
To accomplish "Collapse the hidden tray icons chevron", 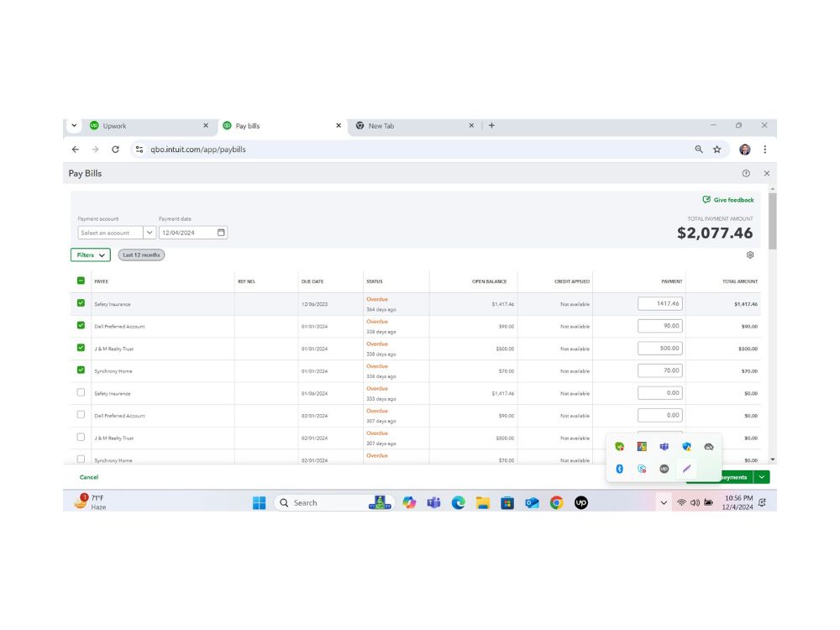I will coord(664,502).
